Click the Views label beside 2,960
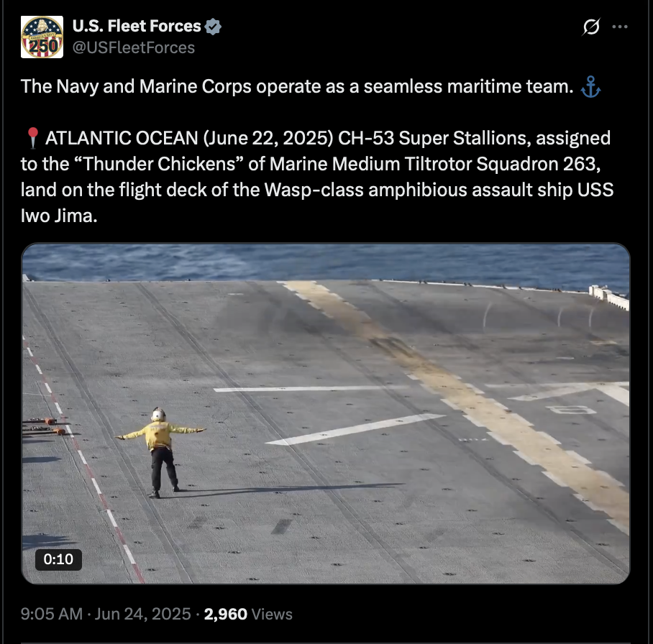Viewport: 653px width, 644px height. click(x=272, y=614)
